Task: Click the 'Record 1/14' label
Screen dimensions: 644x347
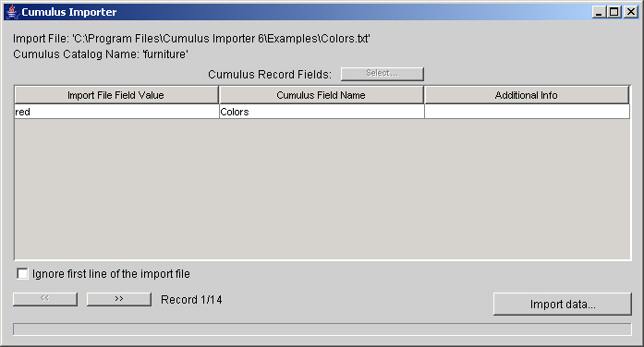Action: [191, 300]
